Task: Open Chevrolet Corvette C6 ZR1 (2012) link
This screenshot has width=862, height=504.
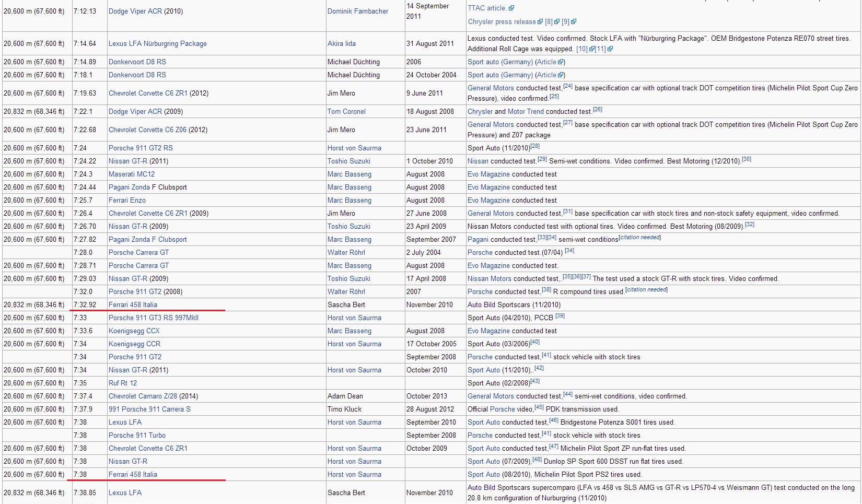Action: [148, 93]
